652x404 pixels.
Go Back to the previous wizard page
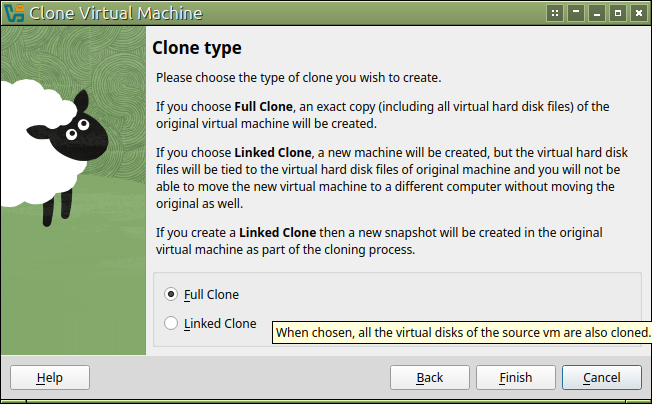pos(429,377)
